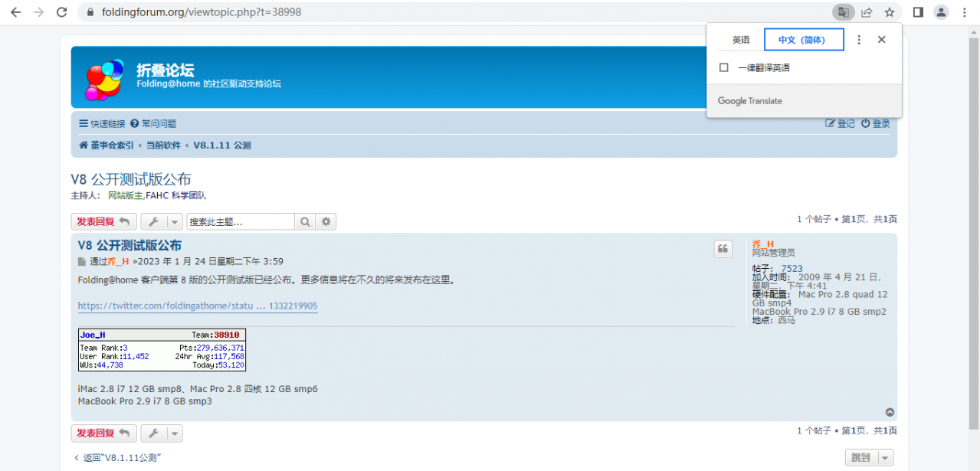This screenshot has width=980, height=471.
Task: Search the topic with the magnifier button
Action: (x=305, y=222)
